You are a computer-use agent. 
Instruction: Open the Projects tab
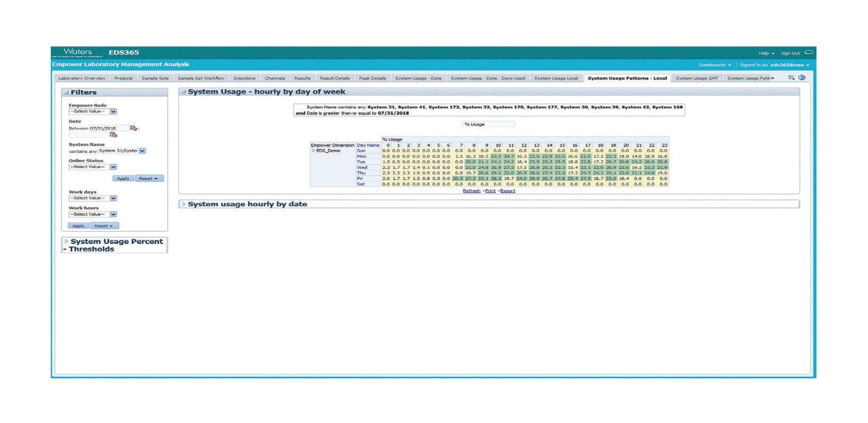[123, 78]
